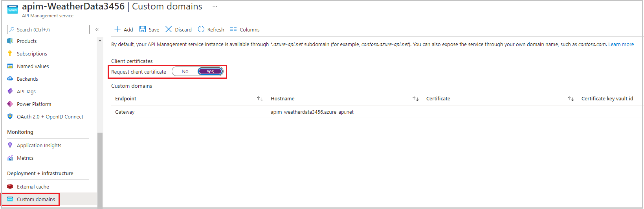The image size is (644, 209).
Task: Click the Endpoint column header
Action: tap(126, 98)
